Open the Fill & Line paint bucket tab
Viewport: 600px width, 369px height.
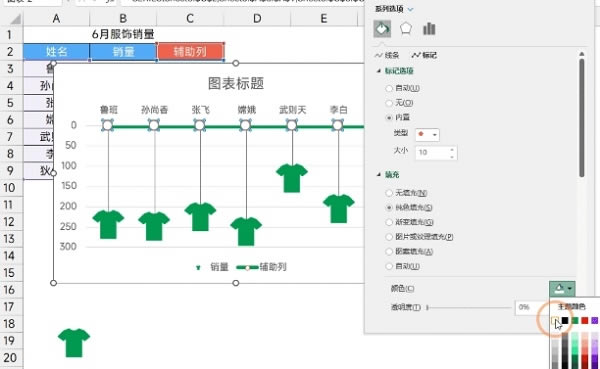click(x=382, y=29)
